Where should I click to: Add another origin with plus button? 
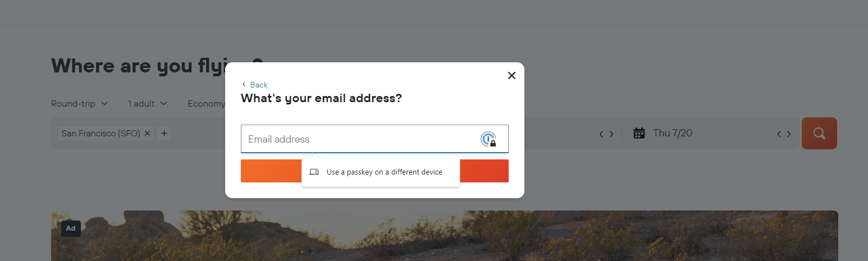(x=164, y=134)
